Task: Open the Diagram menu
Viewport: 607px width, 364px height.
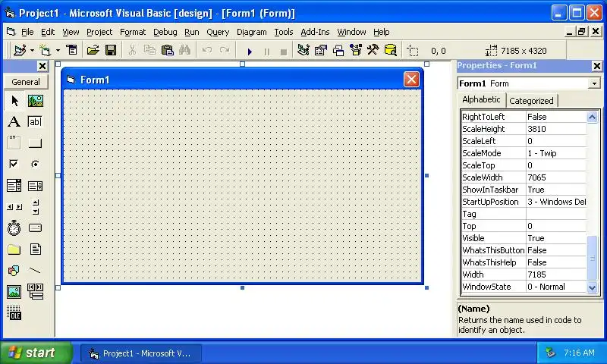Action: pos(252,32)
